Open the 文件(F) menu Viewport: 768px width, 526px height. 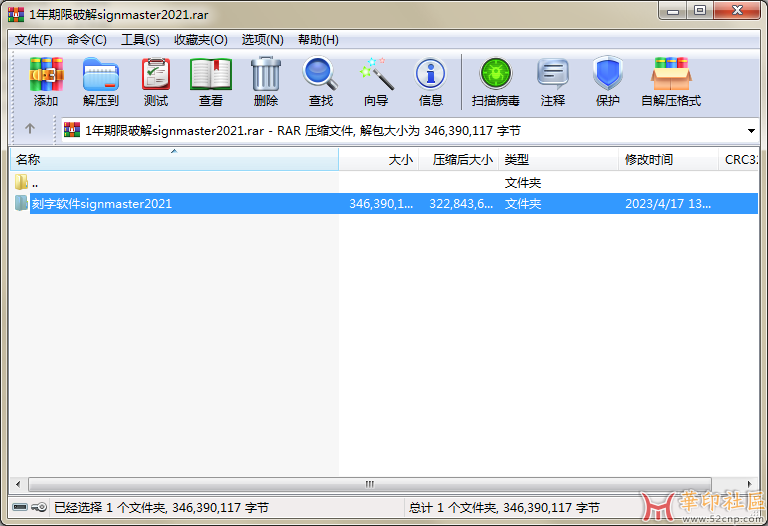pyautogui.click(x=33, y=40)
